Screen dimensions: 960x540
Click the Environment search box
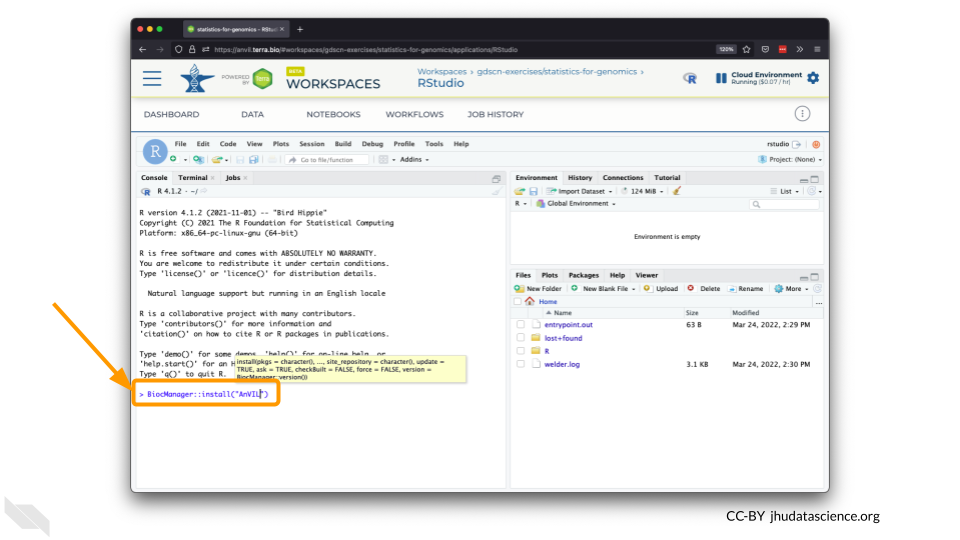coord(785,204)
